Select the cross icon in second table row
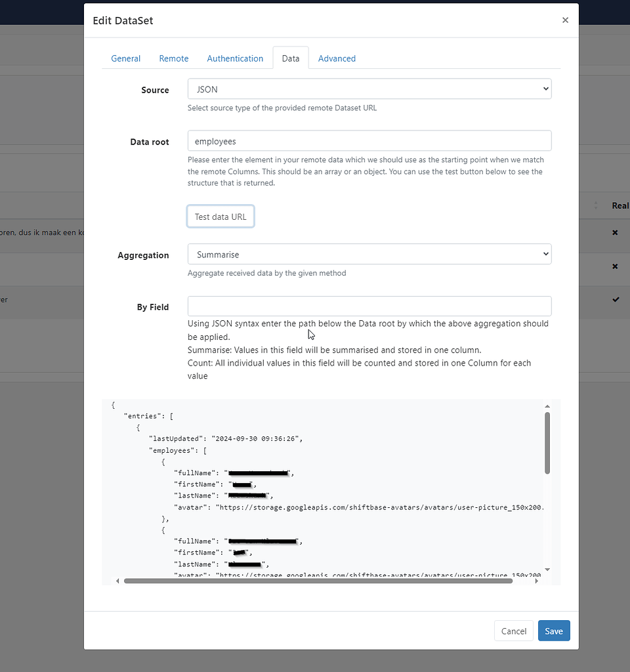The image size is (630, 672). [x=615, y=266]
